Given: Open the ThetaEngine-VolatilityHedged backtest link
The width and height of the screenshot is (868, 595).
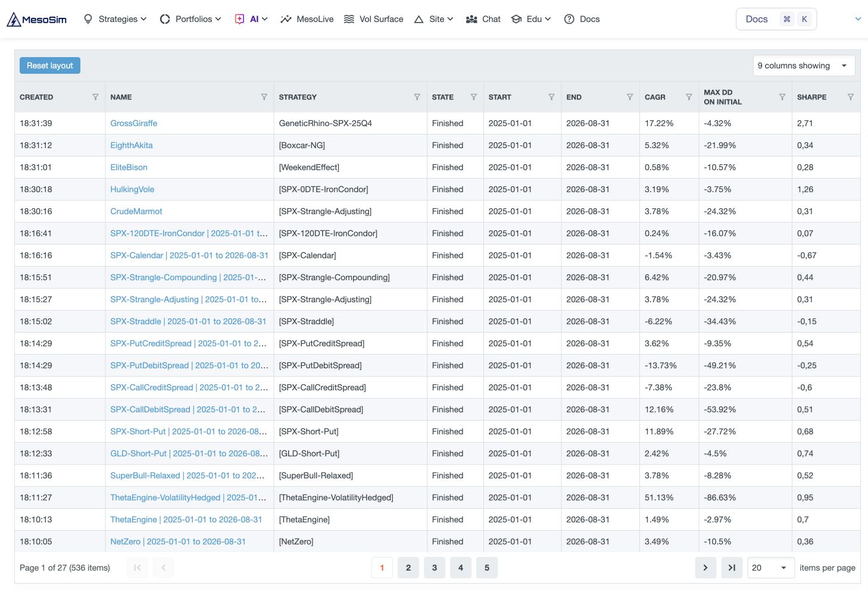Looking at the screenshot, I should (188, 497).
